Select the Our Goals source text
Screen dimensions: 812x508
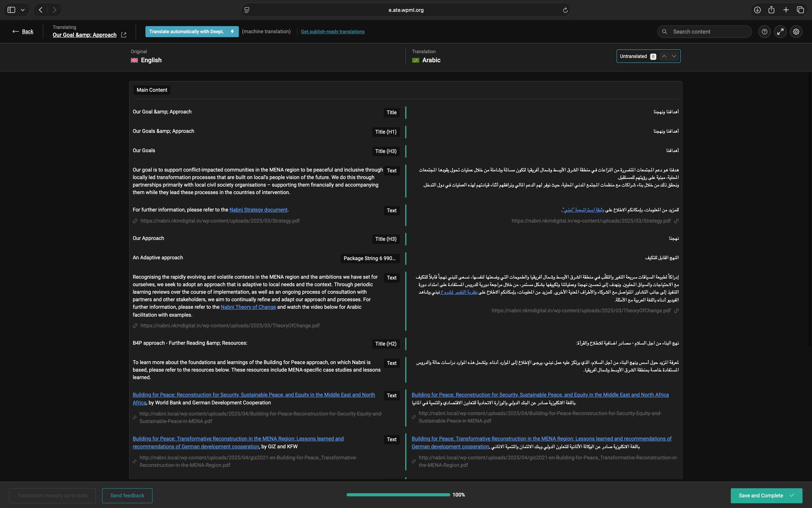[x=144, y=150]
